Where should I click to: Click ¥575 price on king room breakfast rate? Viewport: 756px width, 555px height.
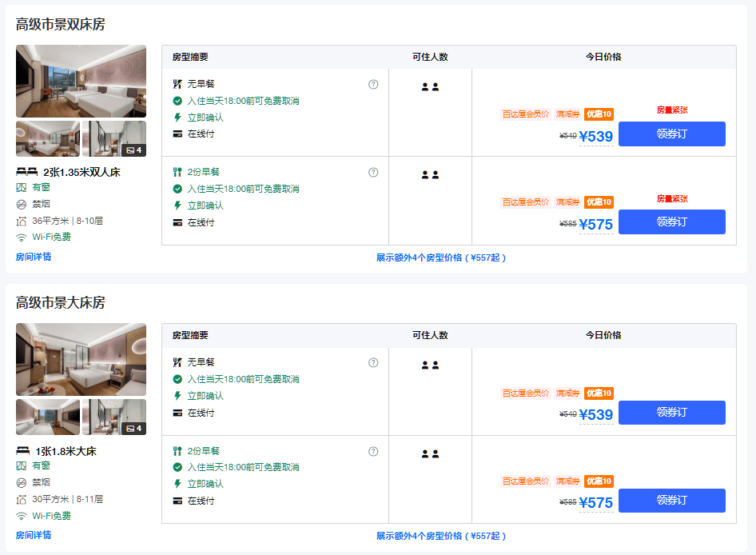click(x=596, y=503)
